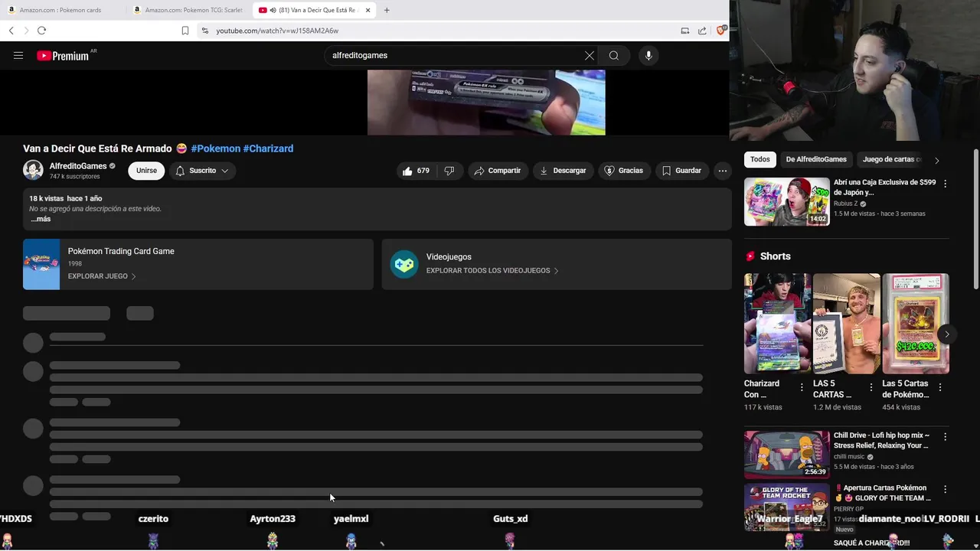Open the YouTube hamburger guide menu

tap(18, 56)
